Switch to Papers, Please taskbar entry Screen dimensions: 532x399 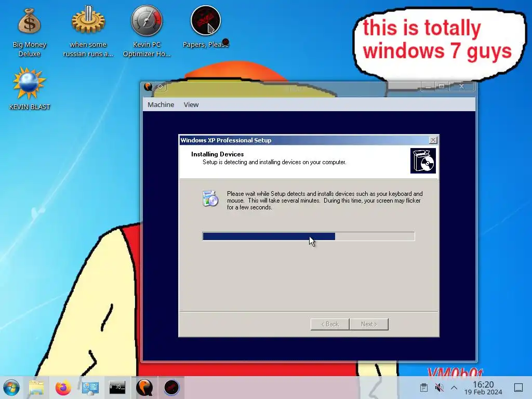tap(171, 388)
